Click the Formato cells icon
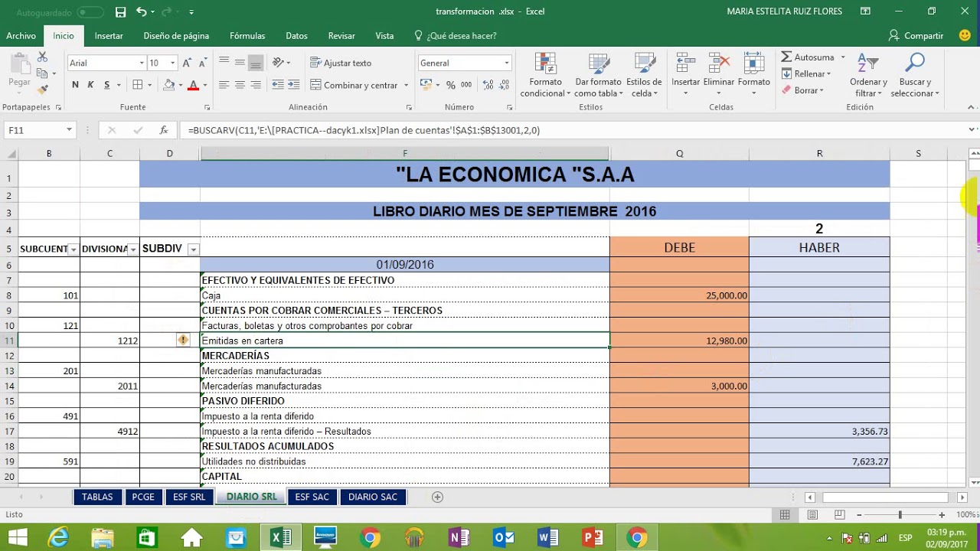Viewport: 980px width, 551px height. tap(754, 75)
